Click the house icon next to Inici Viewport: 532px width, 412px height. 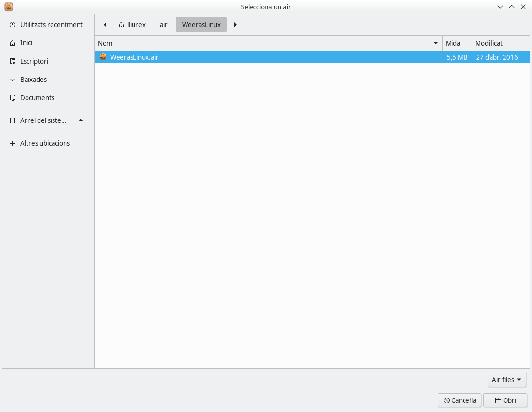(13, 43)
